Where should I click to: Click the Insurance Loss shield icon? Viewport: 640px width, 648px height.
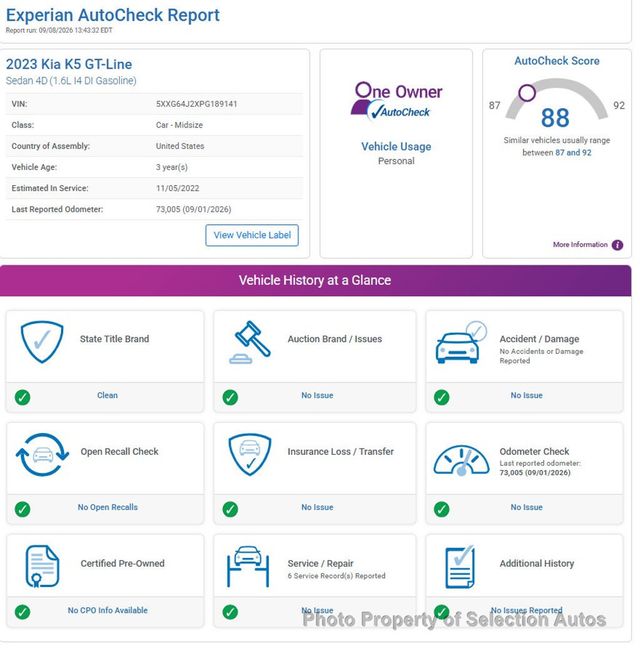pyautogui.click(x=250, y=454)
